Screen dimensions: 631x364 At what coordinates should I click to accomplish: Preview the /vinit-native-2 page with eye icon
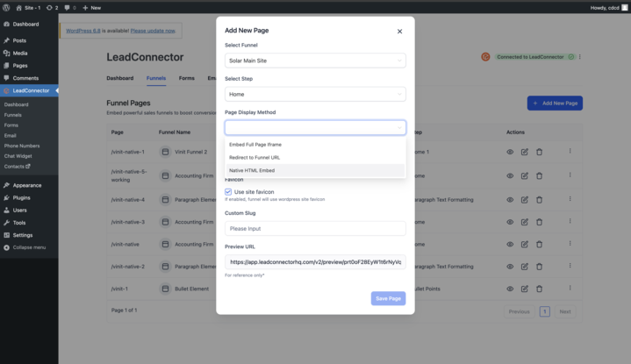pyautogui.click(x=510, y=267)
